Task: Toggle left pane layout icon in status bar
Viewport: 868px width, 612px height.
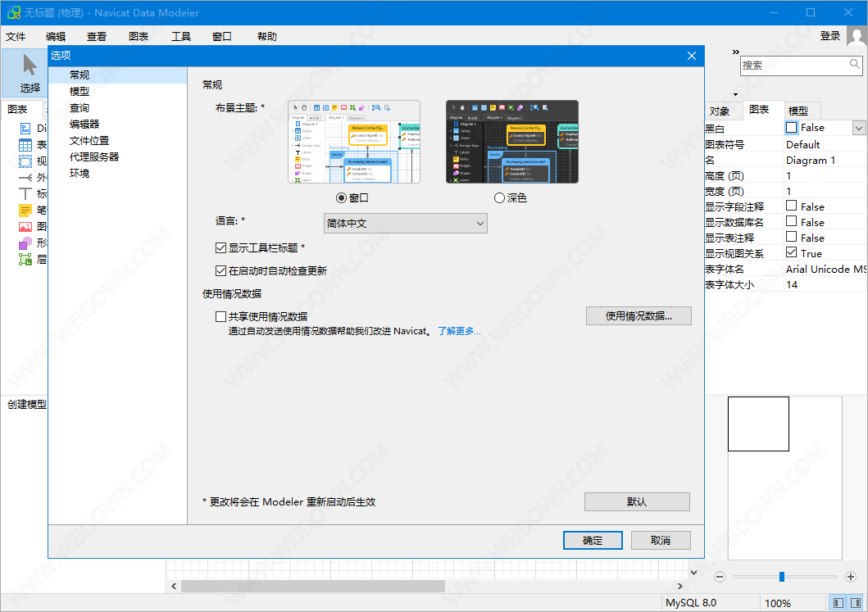Action: [x=838, y=603]
